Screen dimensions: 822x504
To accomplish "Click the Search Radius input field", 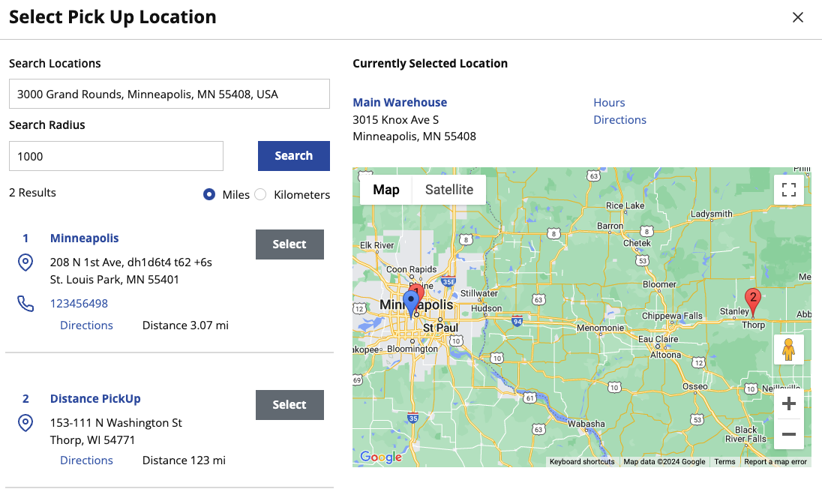I will (x=116, y=156).
